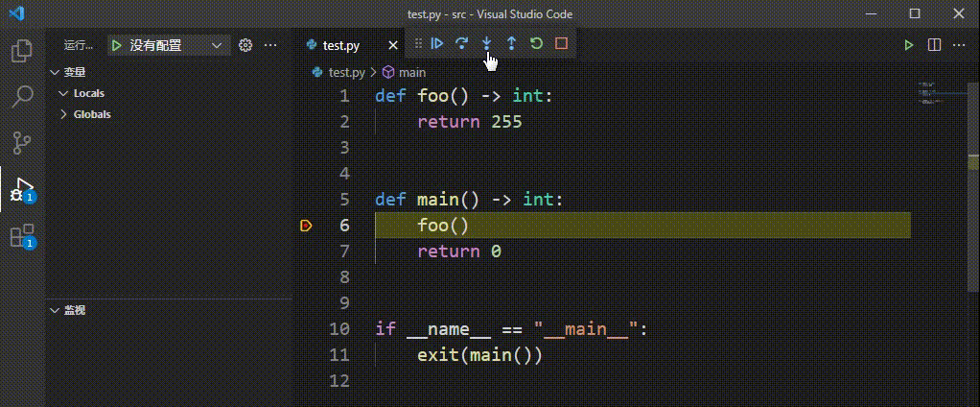Open the Run and Debug view
The image size is (980, 407).
(22, 189)
